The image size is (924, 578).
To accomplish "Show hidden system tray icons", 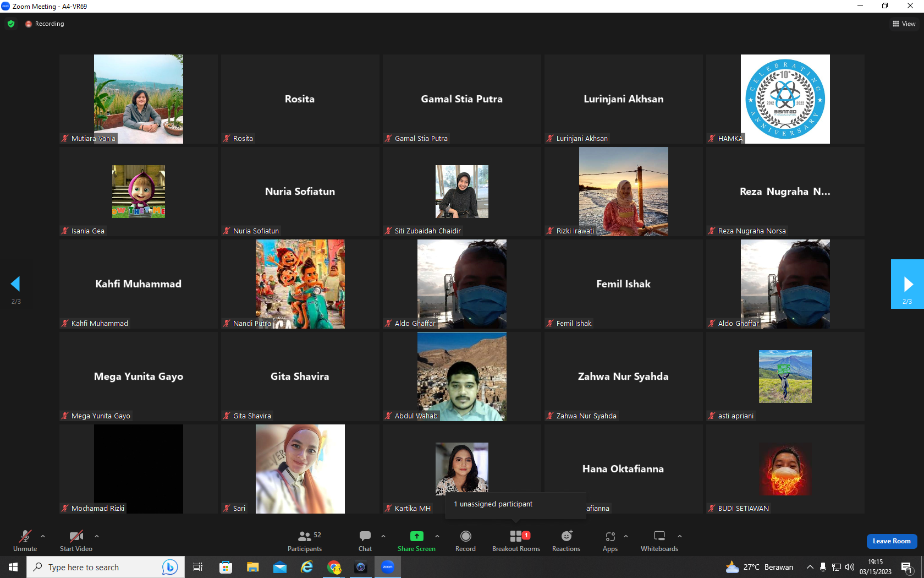I will tap(810, 567).
